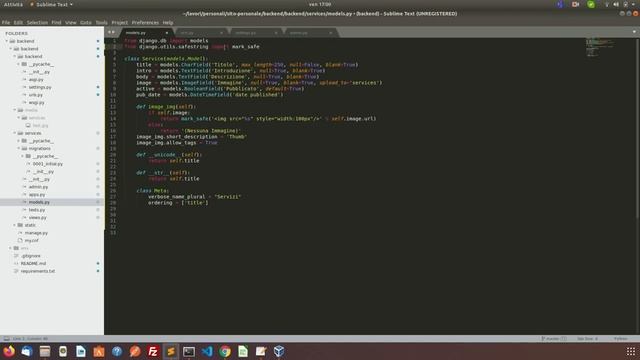The image size is (640, 360).
Task: Switch to the settings.py tab
Action: (255, 33)
